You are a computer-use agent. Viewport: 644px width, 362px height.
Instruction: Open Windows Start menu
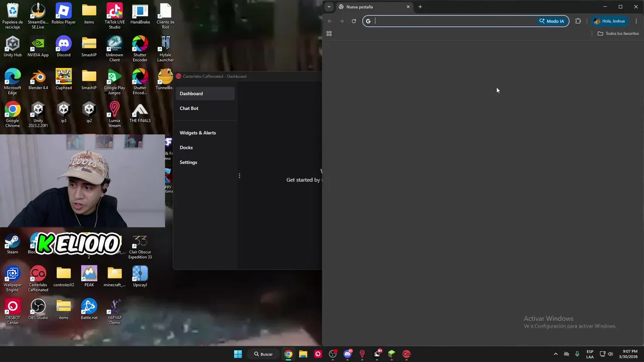coord(238,354)
